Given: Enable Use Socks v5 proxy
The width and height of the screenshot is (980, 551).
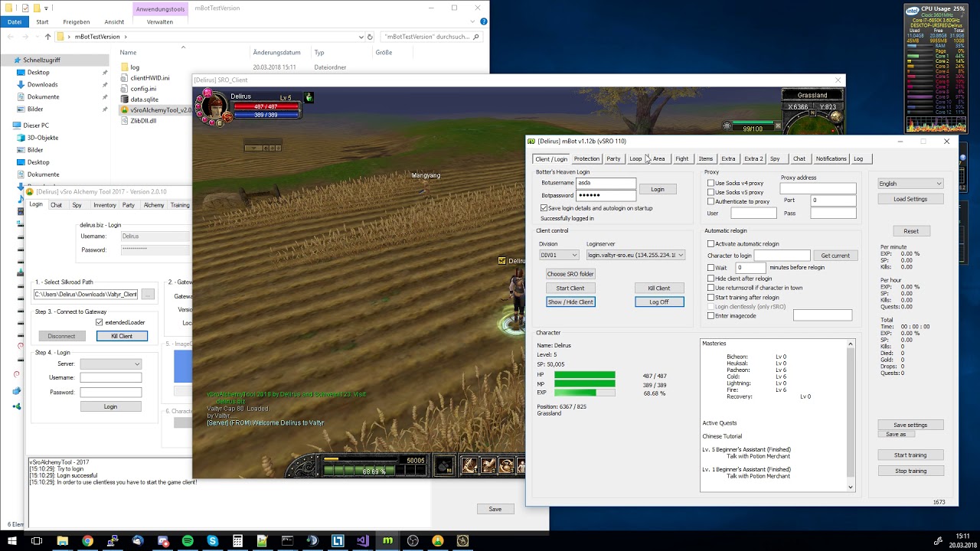Looking at the screenshot, I should coord(710,192).
